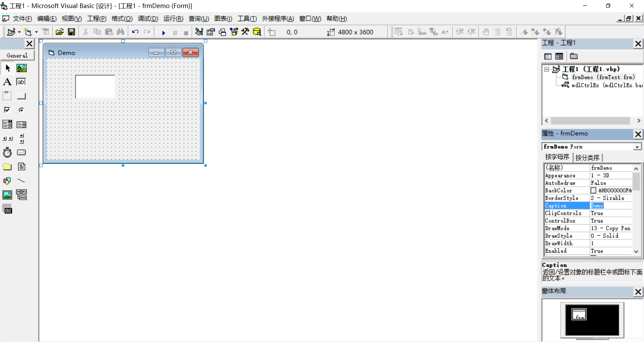
Task: Open the Project Explorer toolbar icon
Action: (199, 32)
